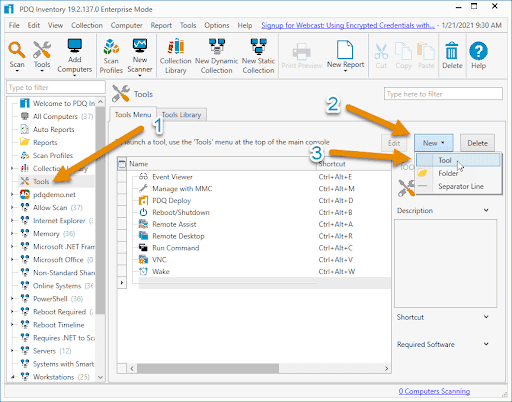Click the Add Computers monitor icon

point(75,46)
